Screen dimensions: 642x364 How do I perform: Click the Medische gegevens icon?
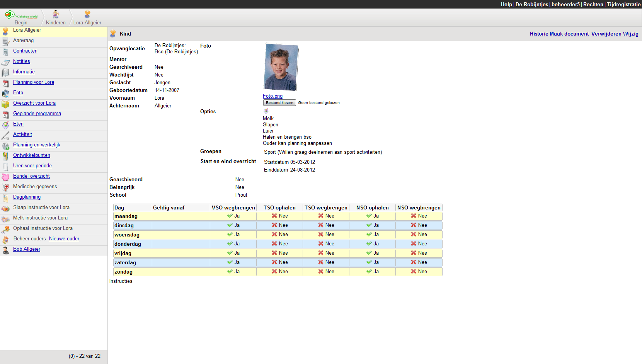tap(5, 187)
